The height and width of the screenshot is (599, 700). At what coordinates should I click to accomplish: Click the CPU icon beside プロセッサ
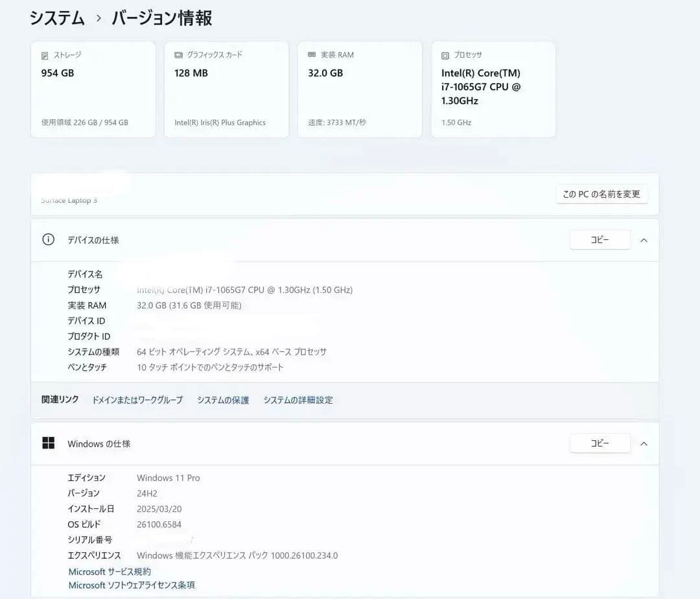pos(445,56)
